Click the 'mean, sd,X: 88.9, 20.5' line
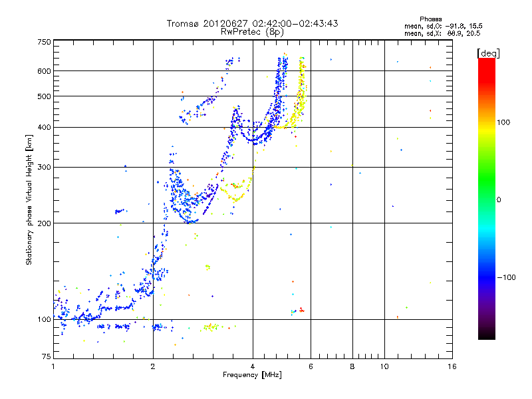 click(442, 33)
